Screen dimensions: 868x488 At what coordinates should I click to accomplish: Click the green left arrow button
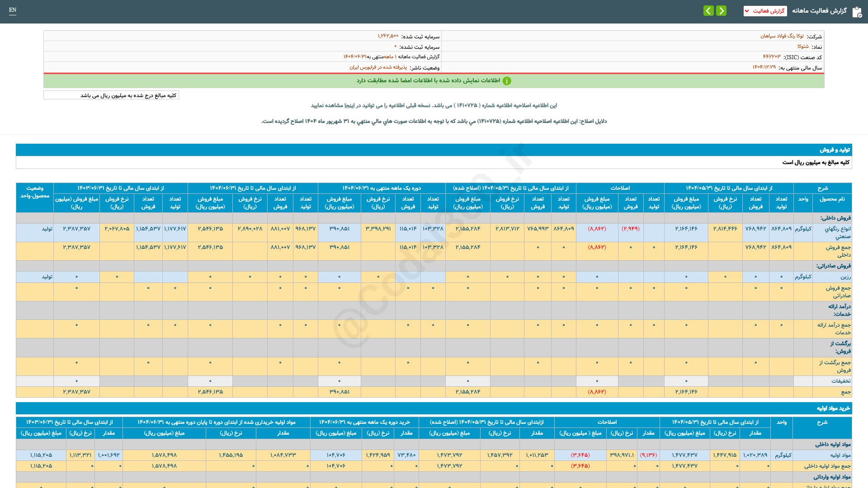(708, 10)
